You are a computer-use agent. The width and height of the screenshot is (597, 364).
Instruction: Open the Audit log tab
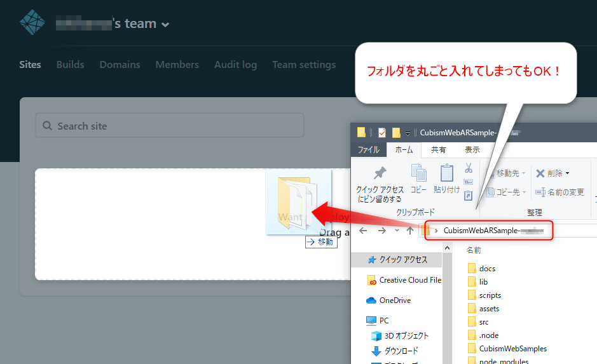tap(235, 65)
